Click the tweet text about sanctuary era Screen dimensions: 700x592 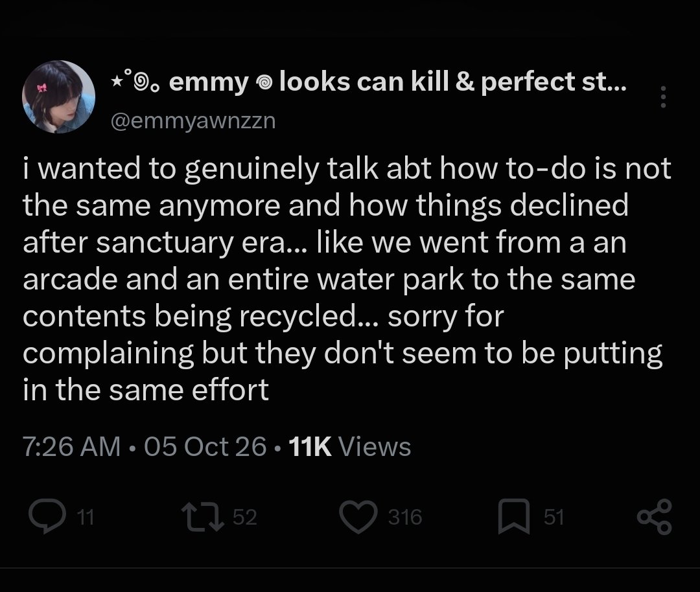[347, 279]
